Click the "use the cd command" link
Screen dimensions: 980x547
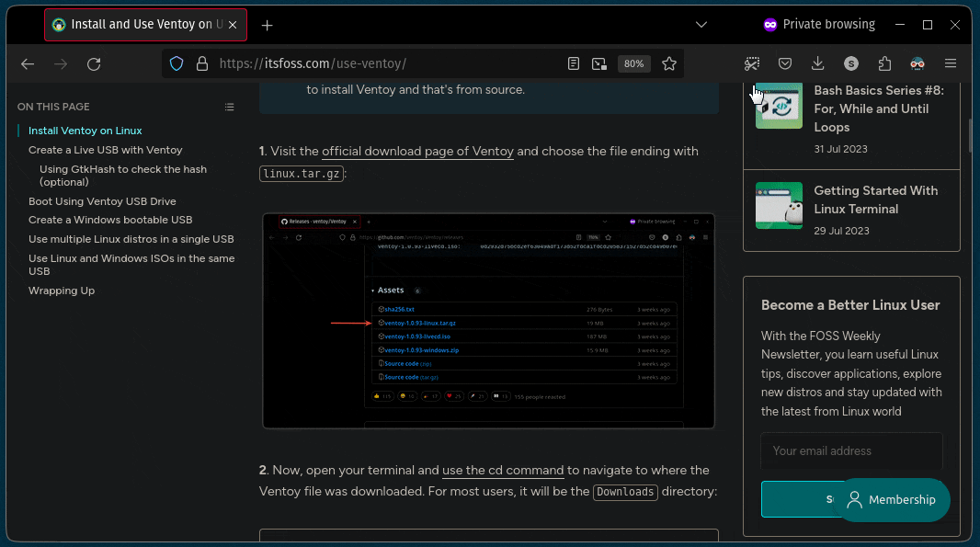pyautogui.click(x=503, y=470)
